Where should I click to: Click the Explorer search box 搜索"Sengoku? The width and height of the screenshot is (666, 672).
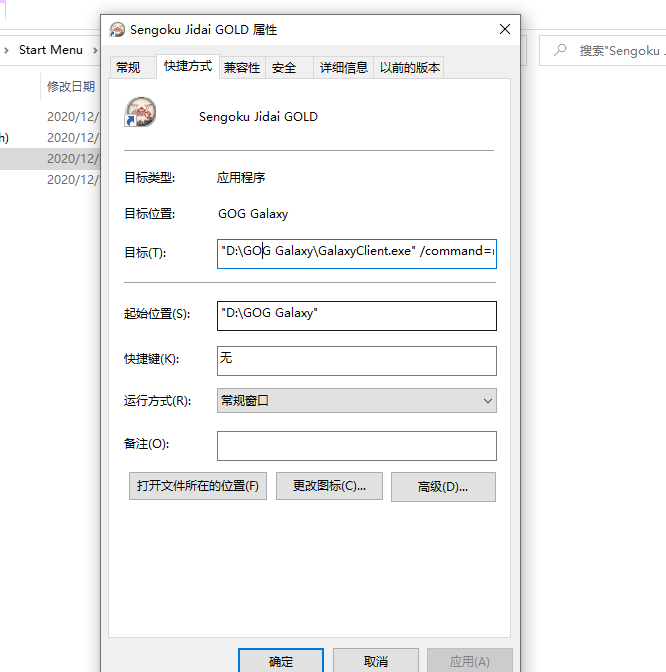tap(603, 51)
